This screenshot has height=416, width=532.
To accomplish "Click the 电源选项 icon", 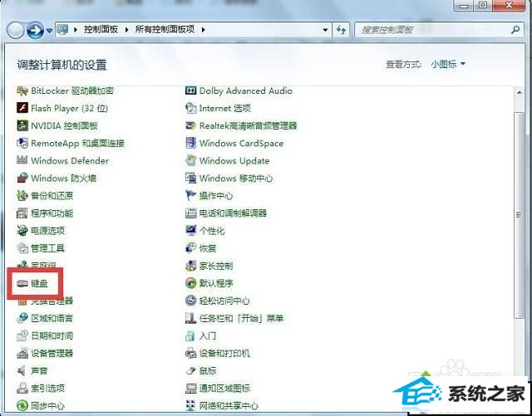I will click(22, 231).
